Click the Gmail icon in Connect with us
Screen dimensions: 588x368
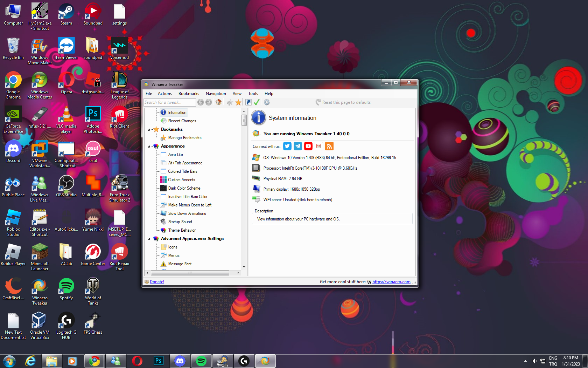[x=318, y=146]
